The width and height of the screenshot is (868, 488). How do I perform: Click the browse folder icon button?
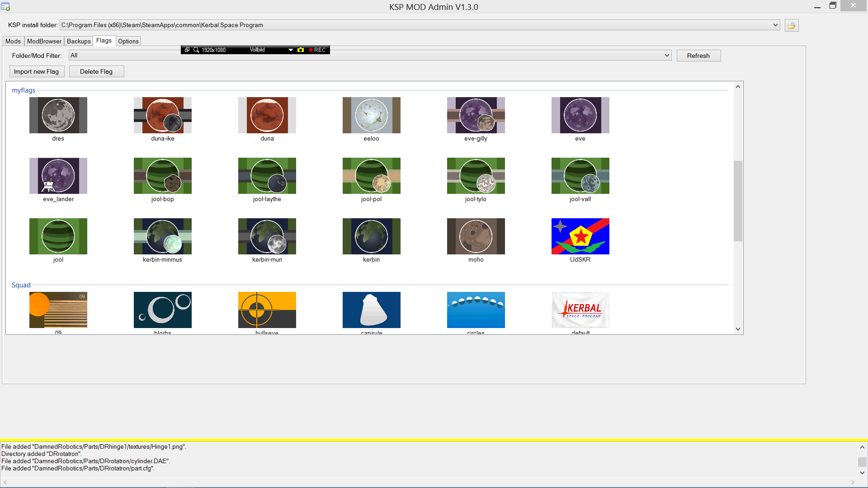pyautogui.click(x=792, y=26)
